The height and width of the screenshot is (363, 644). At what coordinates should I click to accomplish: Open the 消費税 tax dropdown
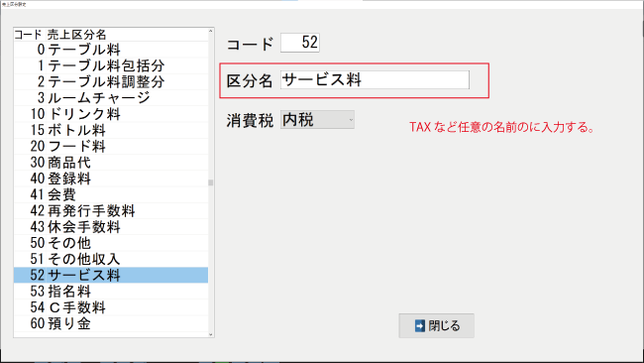coord(317,120)
